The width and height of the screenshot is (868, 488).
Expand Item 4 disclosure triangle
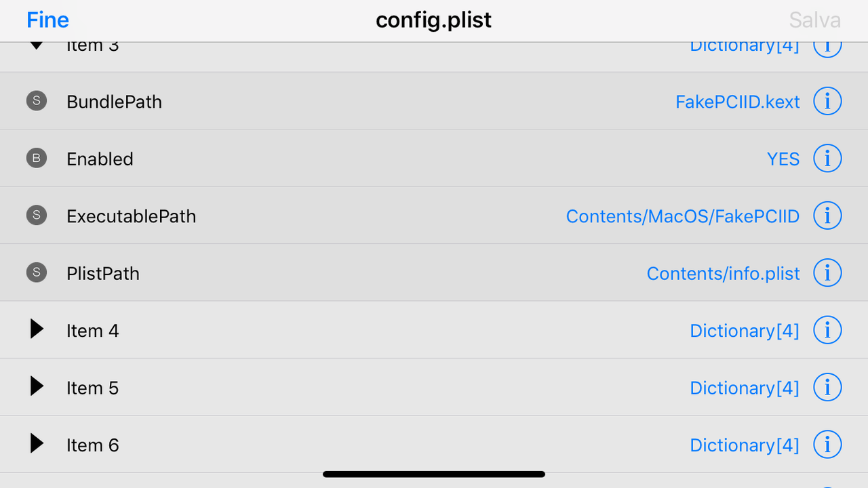(x=37, y=330)
